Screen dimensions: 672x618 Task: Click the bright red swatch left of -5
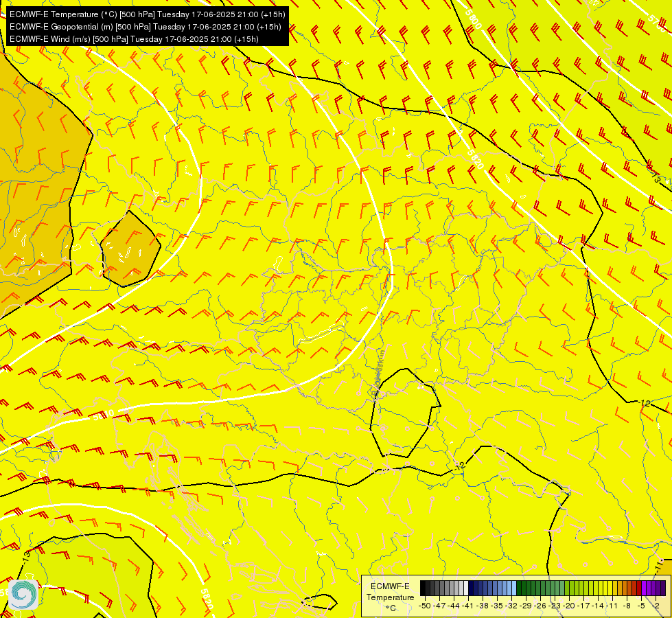pyautogui.click(x=639, y=588)
